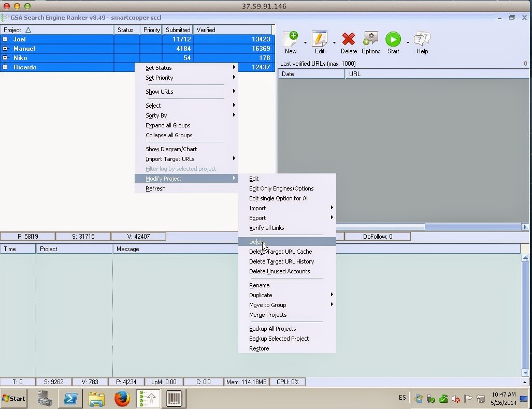Choose Expand all Groups
This screenshot has height=409, width=532.
coord(186,125)
